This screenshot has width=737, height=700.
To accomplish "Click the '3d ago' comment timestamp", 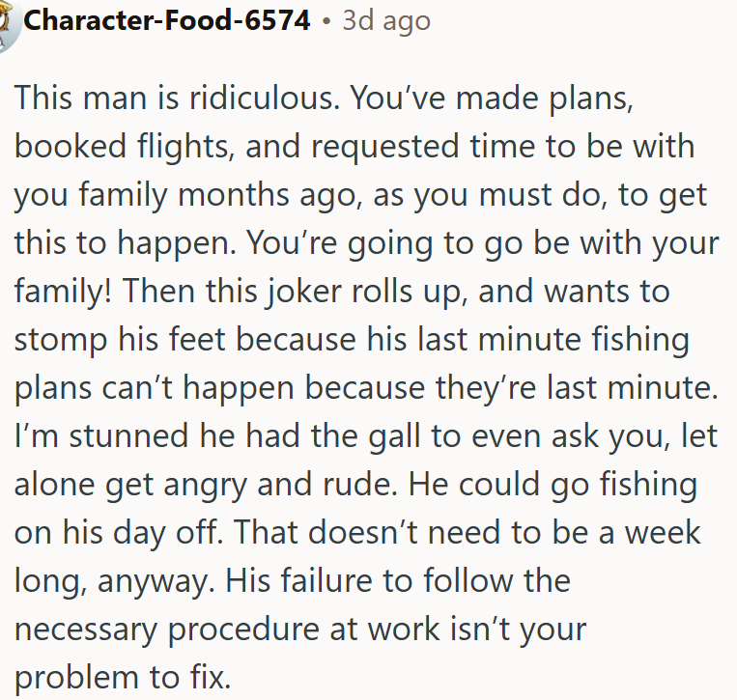I will tap(386, 21).
